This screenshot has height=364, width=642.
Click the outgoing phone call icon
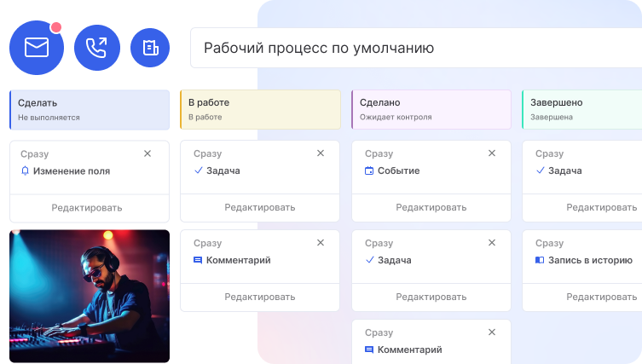coord(97,48)
